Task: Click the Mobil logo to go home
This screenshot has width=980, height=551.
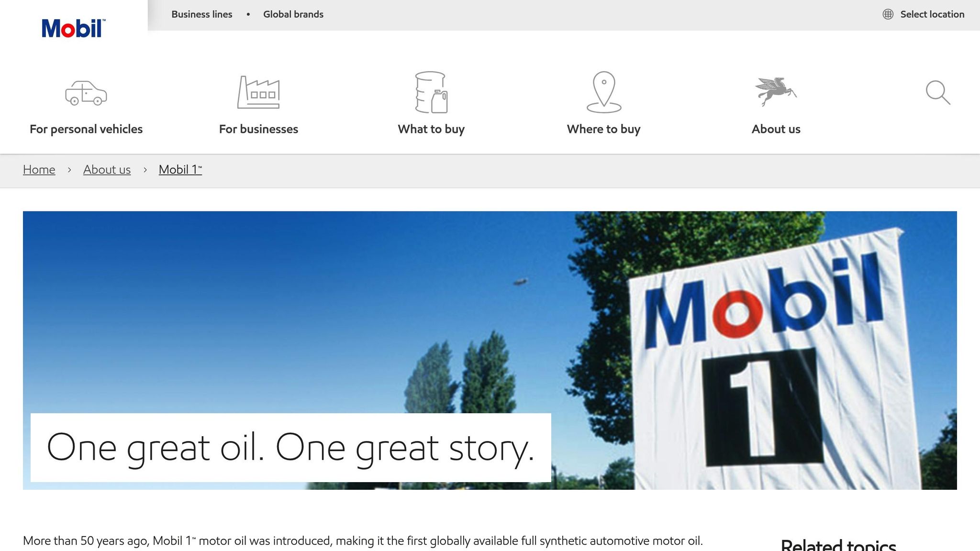Action: pyautogui.click(x=72, y=27)
